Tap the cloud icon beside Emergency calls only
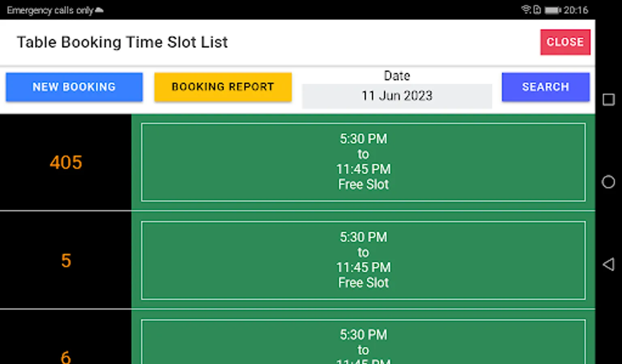The width and height of the screenshot is (622, 364). [x=99, y=10]
